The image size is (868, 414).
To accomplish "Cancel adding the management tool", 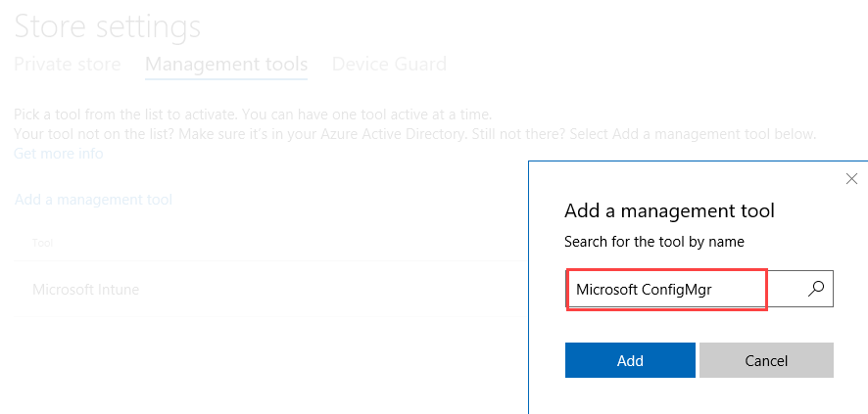I will coord(766,360).
